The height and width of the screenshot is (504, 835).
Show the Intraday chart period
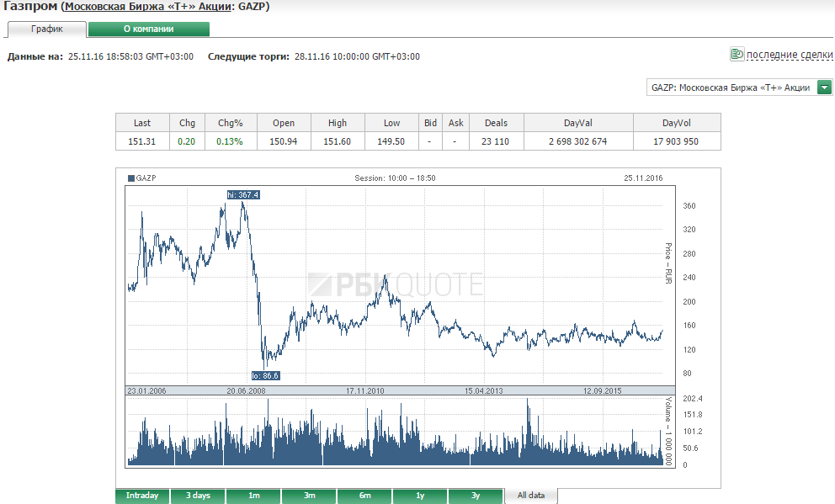(142, 496)
